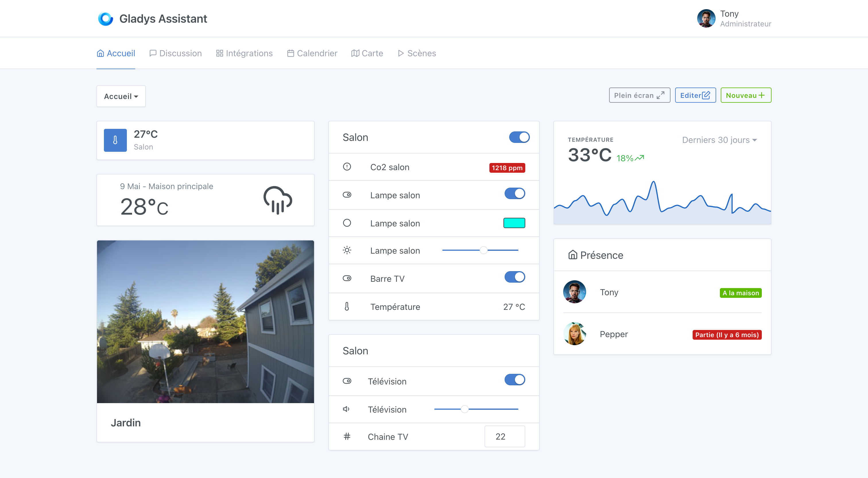Click the first Lampe salon switch icon

point(347,195)
